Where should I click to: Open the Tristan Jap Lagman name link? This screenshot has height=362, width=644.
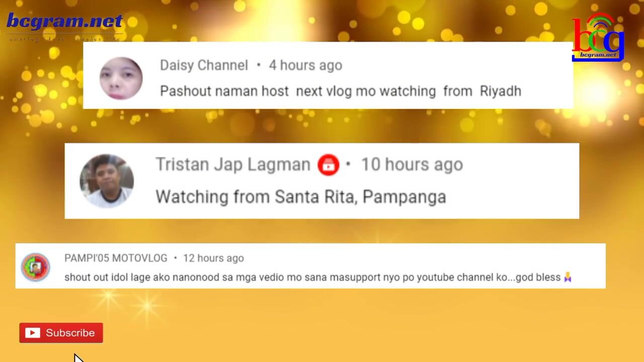[232, 165]
